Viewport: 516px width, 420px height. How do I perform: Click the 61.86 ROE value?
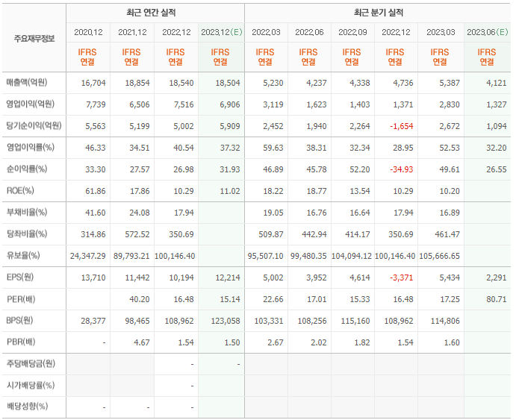96,191
